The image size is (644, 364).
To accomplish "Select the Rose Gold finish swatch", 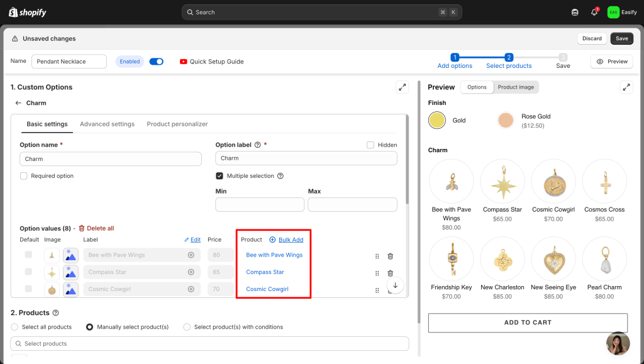I will 506,120.
